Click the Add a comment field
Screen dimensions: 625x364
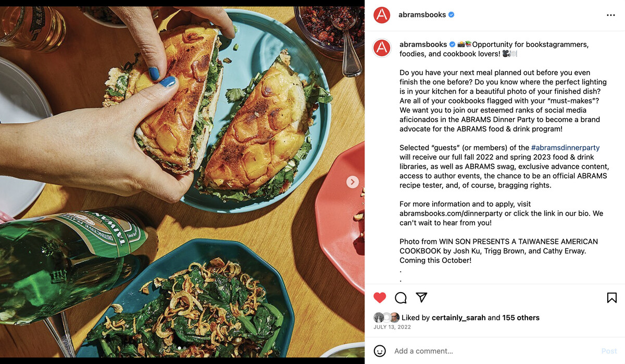(494, 351)
